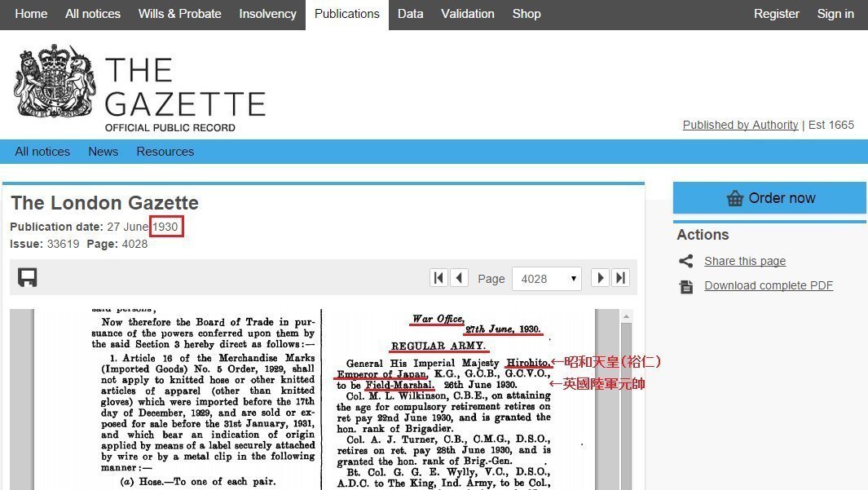Select the Publications tab
Screen dimensions: 868x490
tap(347, 15)
